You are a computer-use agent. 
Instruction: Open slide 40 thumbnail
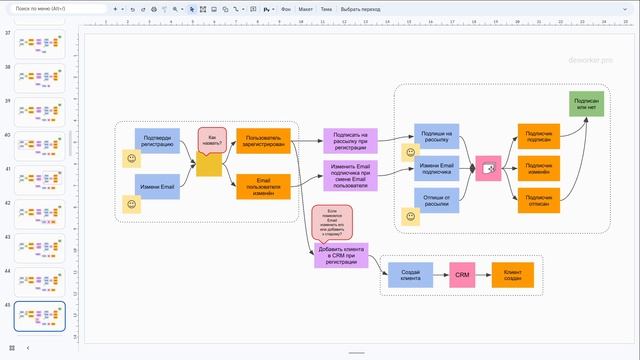[40, 146]
